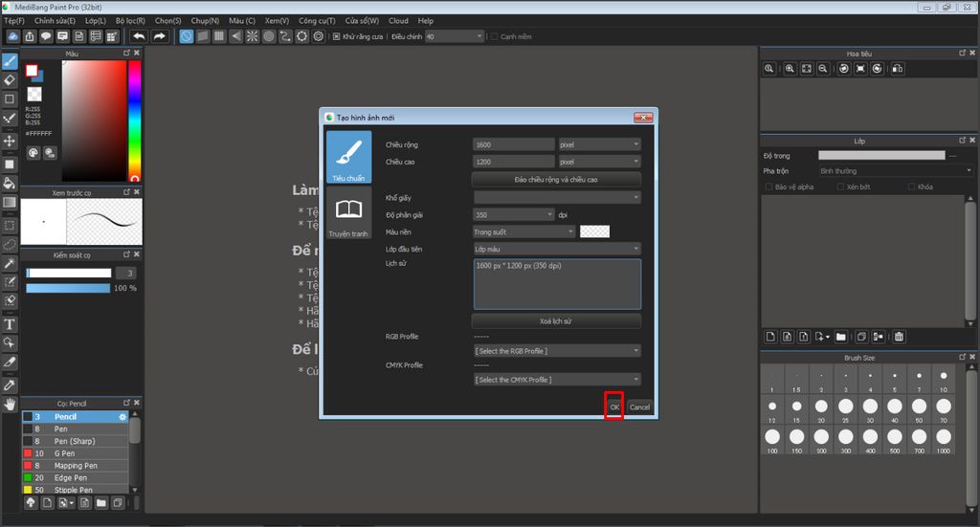
Task: Click the Màu nền background color swatch
Action: pyautogui.click(x=594, y=231)
